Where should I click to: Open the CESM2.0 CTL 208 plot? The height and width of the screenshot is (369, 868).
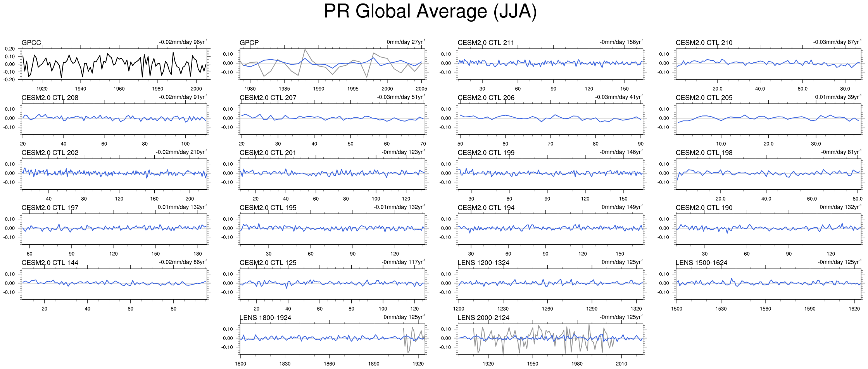(115, 119)
